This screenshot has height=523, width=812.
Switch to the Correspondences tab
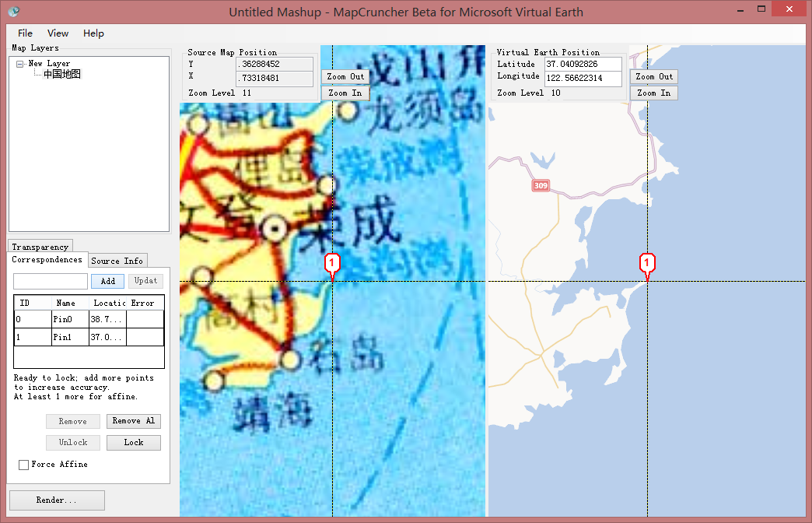(x=47, y=260)
